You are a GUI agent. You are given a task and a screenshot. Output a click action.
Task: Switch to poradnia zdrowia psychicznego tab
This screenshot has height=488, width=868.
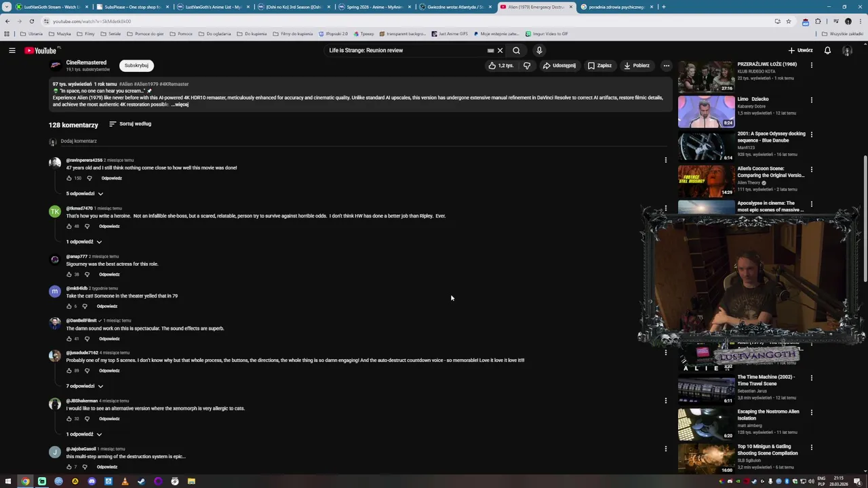pyautogui.click(x=616, y=7)
